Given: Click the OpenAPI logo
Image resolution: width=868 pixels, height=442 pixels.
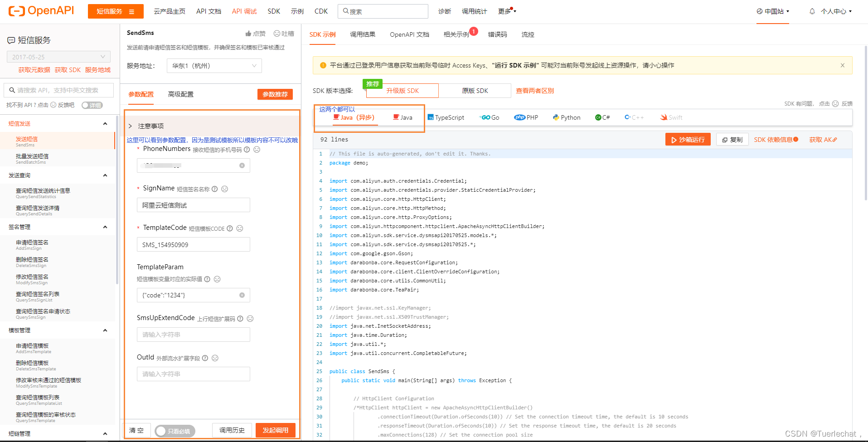Looking at the screenshot, I should coord(41,11).
